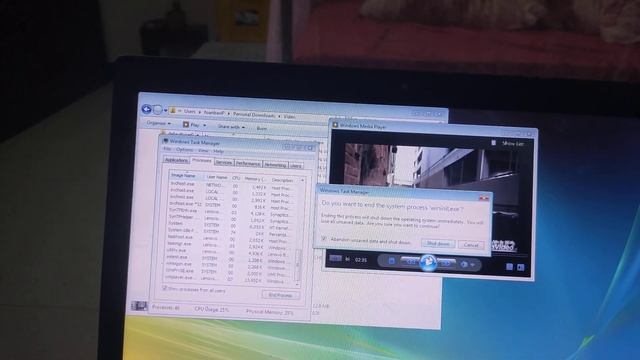The width and height of the screenshot is (640, 360).
Task: Open the volume arrow beside speaker icon
Action: pyautogui.click(x=472, y=265)
